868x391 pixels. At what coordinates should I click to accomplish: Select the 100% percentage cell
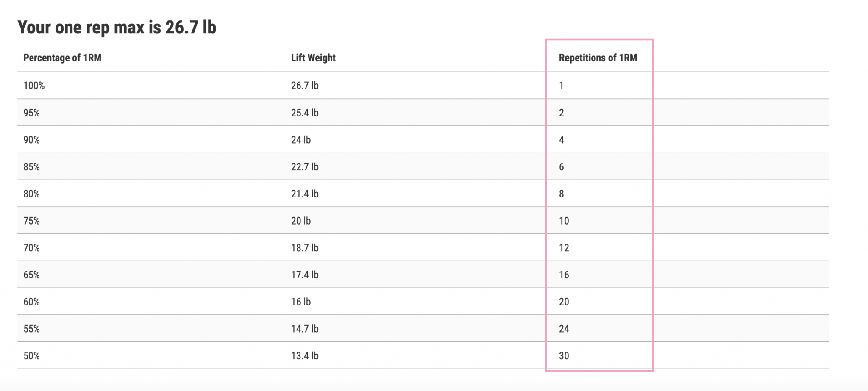point(34,86)
